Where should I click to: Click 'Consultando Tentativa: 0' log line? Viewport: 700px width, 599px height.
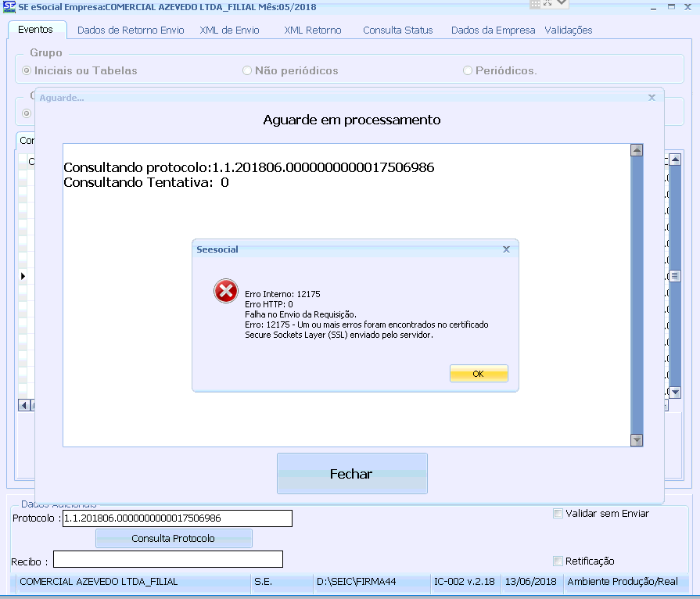[146, 182]
